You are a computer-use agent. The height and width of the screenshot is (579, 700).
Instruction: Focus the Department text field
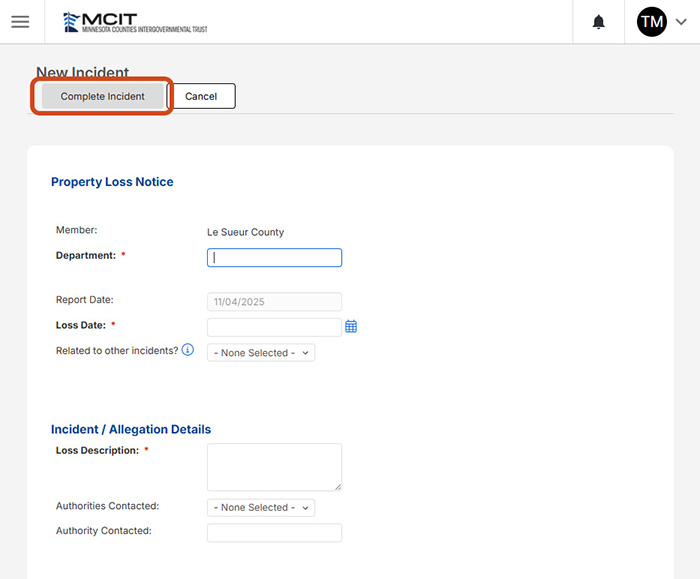tap(274, 257)
